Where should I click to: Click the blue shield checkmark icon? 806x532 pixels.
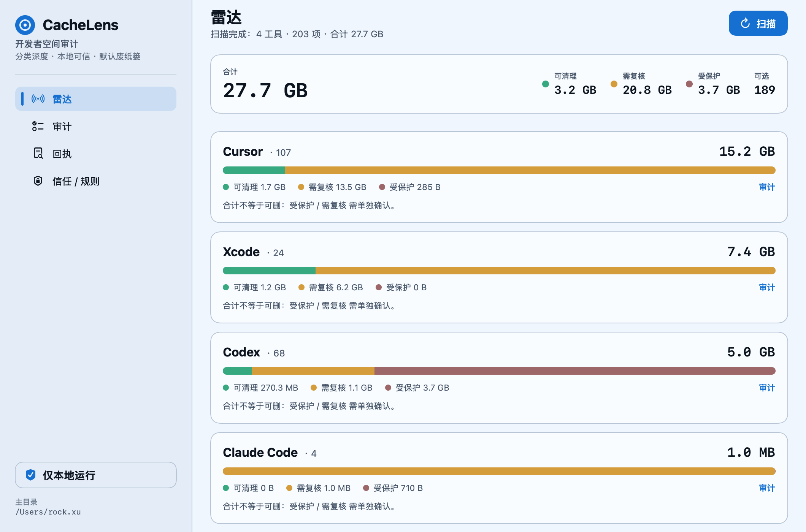[x=31, y=475]
